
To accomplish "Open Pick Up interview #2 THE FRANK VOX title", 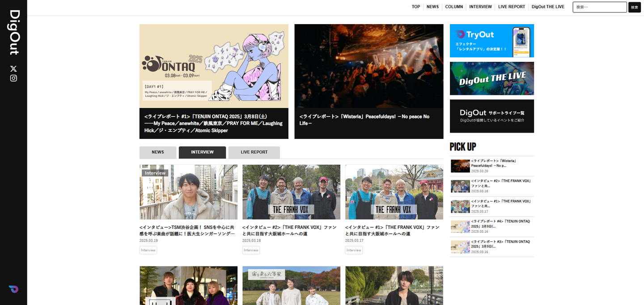I will click(501, 183).
